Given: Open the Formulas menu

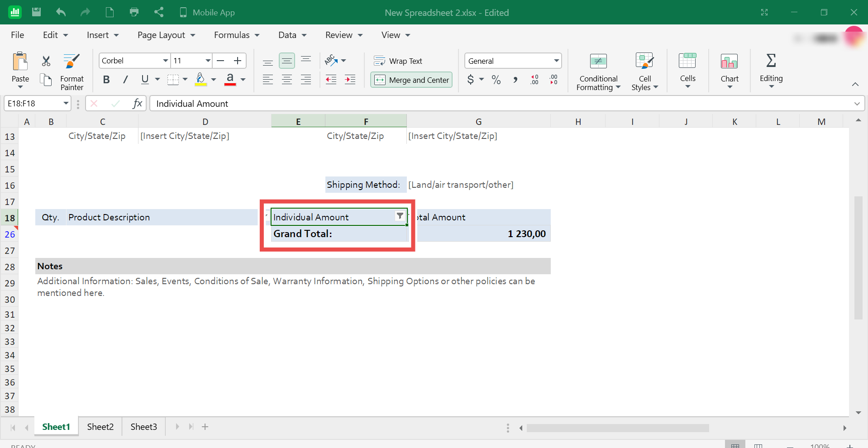Looking at the screenshot, I should [237, 35].
